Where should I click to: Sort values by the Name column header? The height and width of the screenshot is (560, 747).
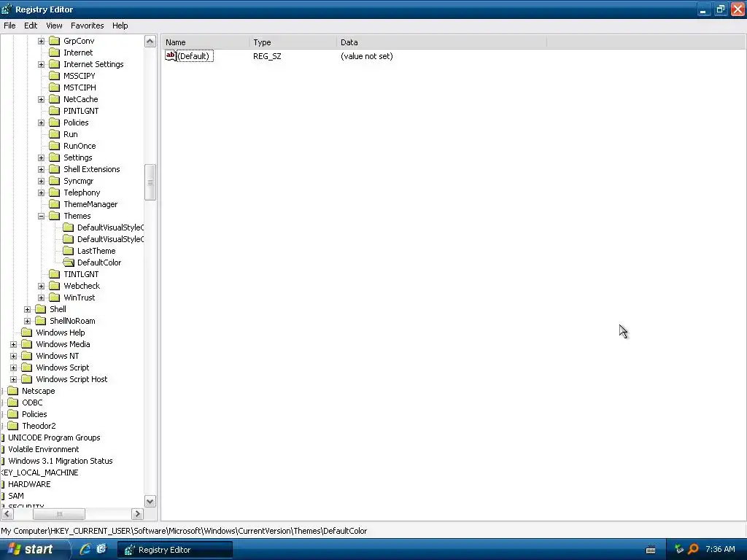(x=205, y=42)
